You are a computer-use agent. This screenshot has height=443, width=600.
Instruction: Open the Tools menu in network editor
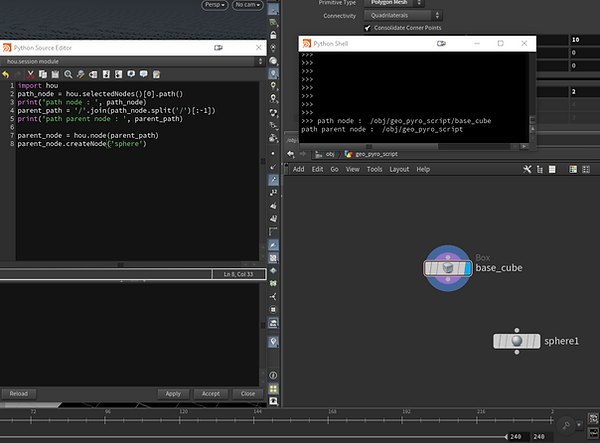pos(374,169)
